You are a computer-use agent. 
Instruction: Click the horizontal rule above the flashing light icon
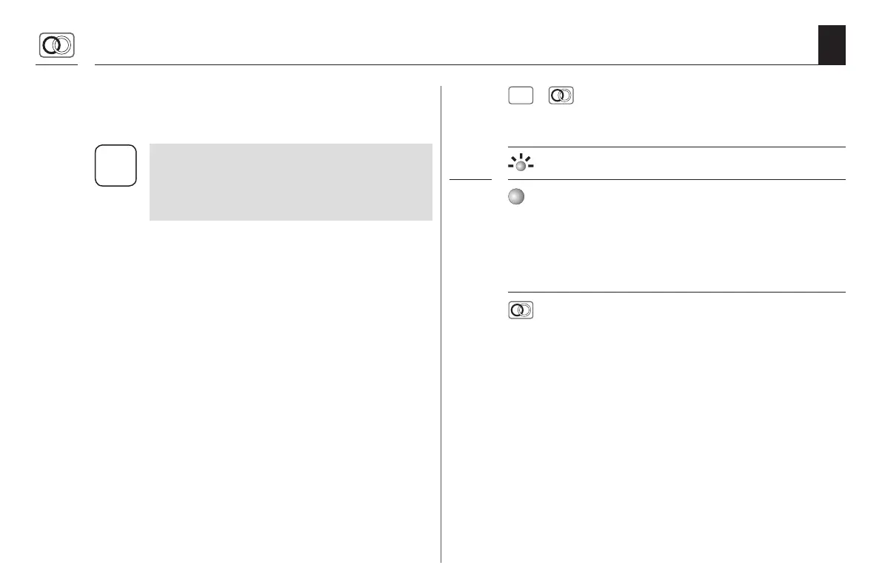pyautogui.click(x=676, y=147)
